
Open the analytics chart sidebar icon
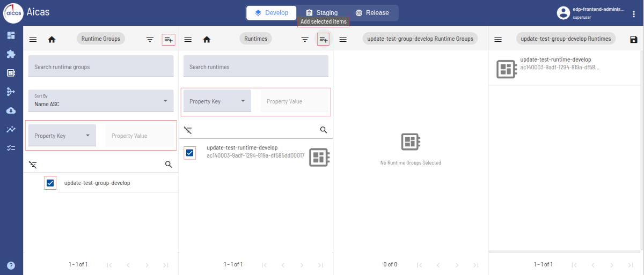(11, 129)
